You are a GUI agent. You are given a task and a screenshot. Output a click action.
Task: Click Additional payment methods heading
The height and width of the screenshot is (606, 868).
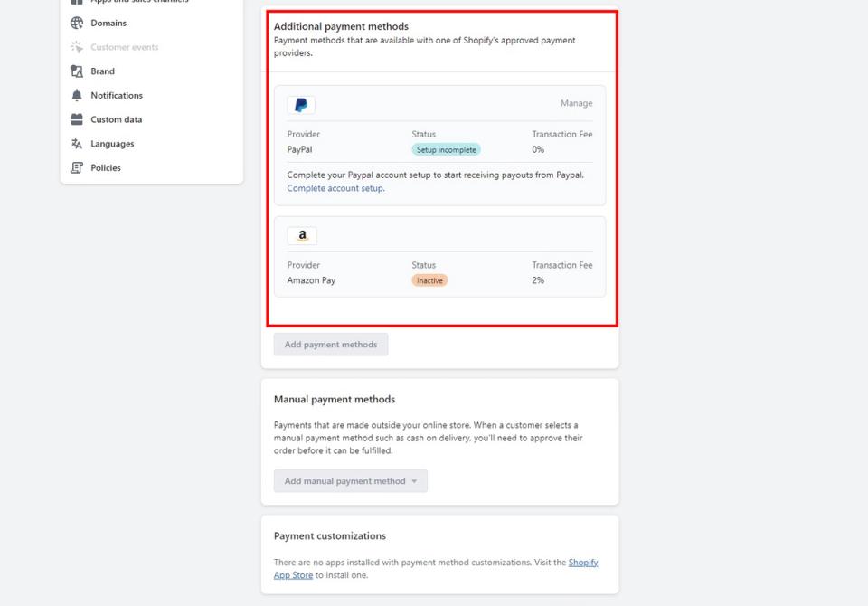(341, 26)
